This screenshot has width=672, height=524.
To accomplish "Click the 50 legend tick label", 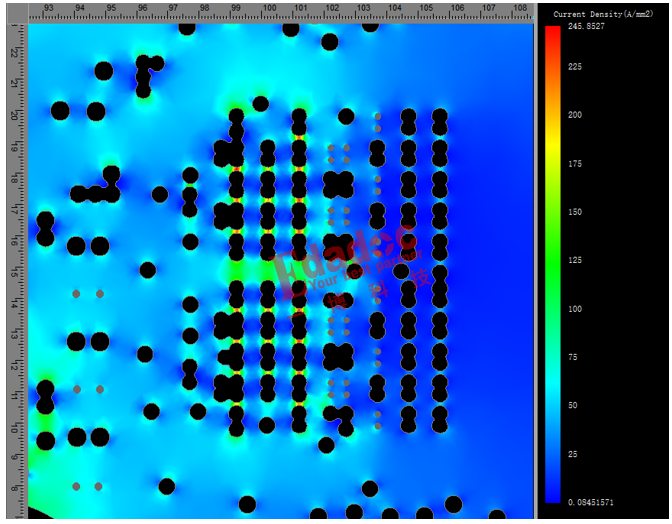I will coord(572,405).
